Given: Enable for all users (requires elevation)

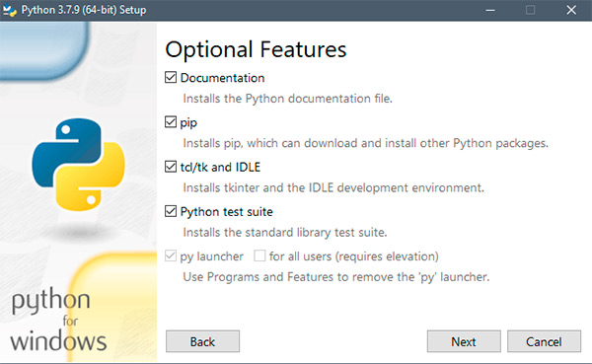Looking at the screenshot, I should 259,255.
